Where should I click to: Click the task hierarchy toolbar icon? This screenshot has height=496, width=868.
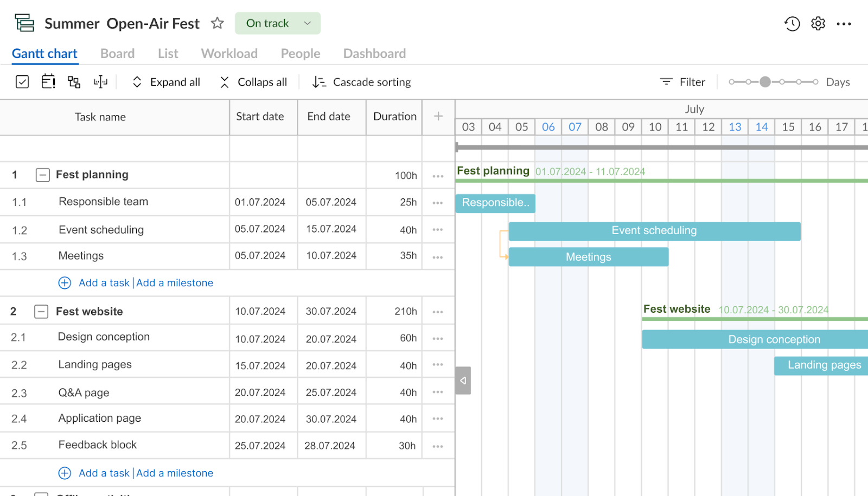[x=74, y=82]
